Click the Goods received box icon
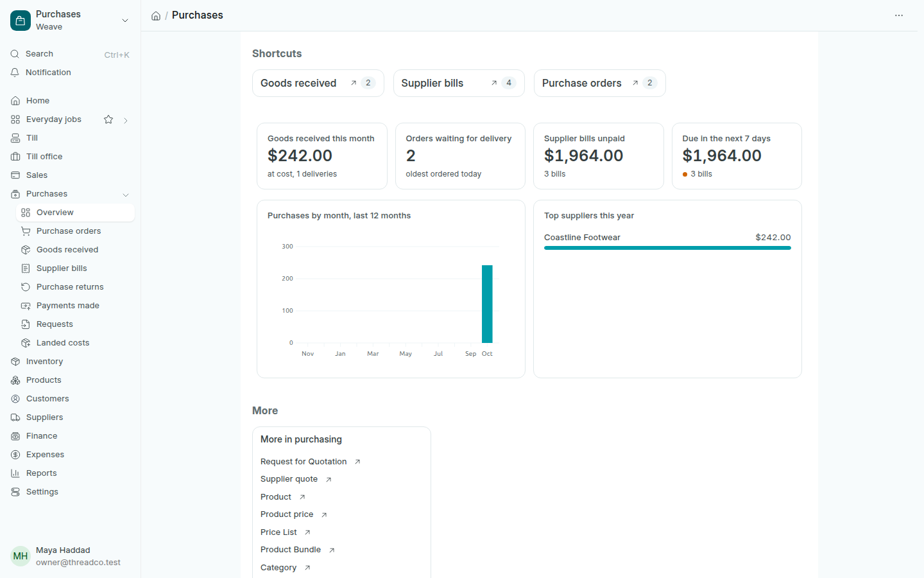This screenshot has width=924, height=578. pyautogui.click(x=26, y=250)
